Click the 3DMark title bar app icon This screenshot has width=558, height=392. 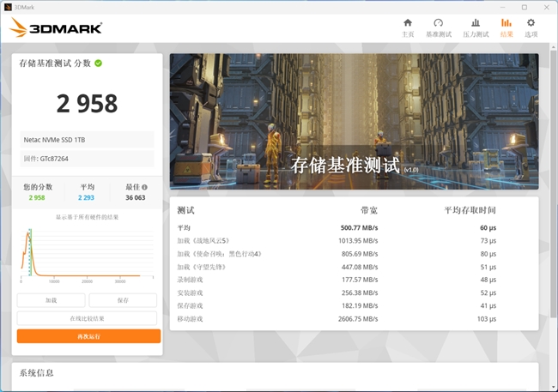pyautogui.click(x=8, y=7)
